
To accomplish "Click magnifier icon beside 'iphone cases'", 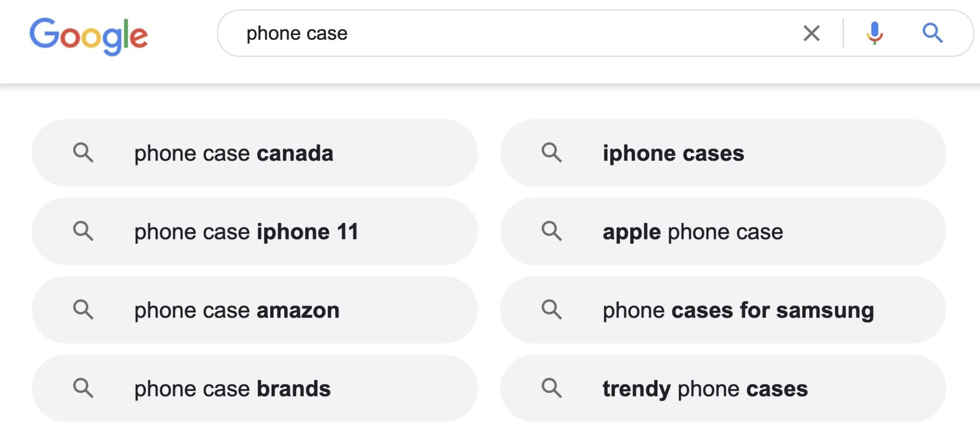I will click(x=552, y=153).
